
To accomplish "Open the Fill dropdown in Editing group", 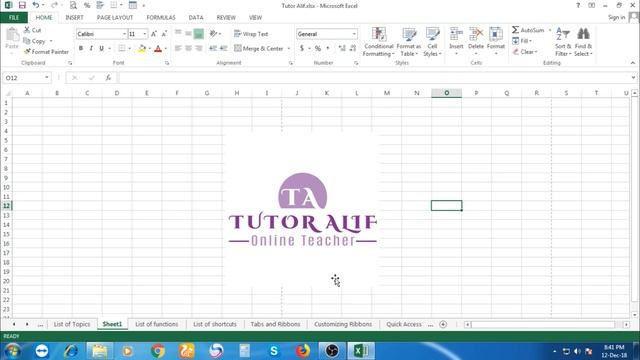I will click(522, 41).
